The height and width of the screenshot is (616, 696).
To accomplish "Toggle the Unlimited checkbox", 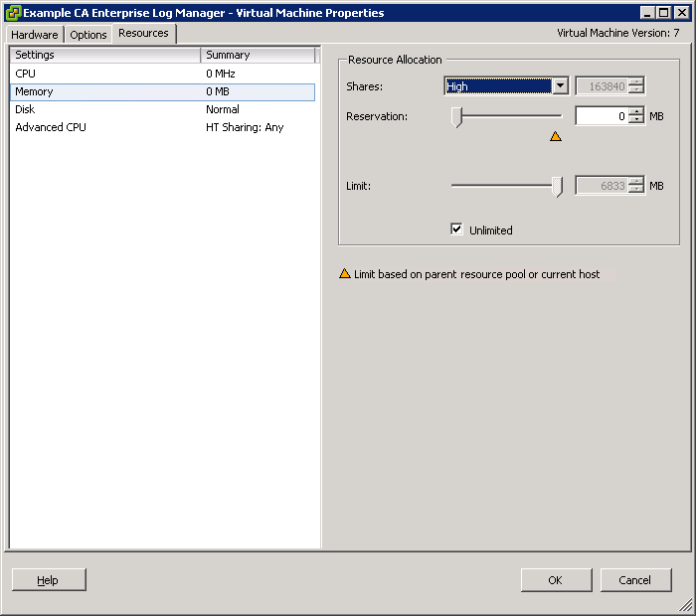I will pyautogui.click(x=457, y=230).
